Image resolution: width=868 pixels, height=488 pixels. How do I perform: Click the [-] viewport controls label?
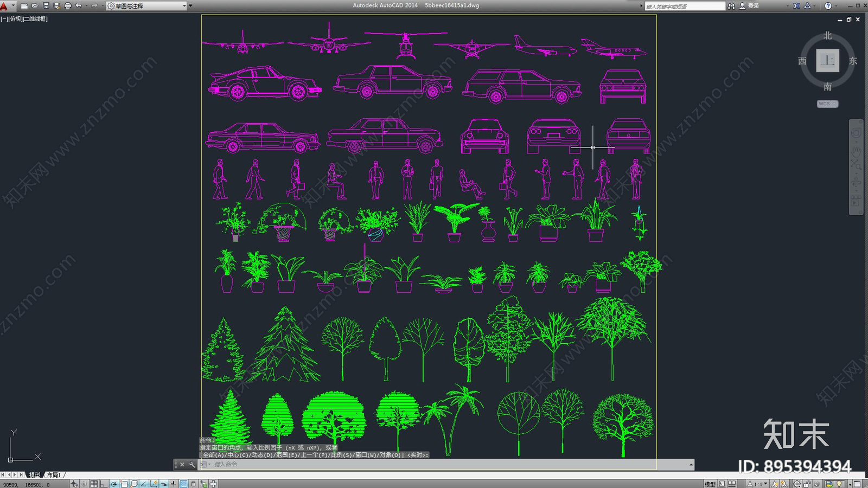[x=3, y=19]
